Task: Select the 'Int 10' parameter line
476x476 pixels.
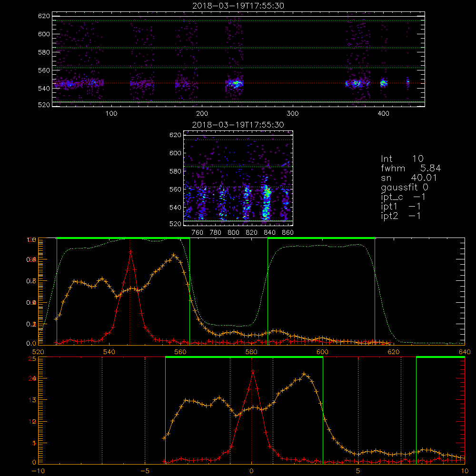Action: tap(402, 159)
